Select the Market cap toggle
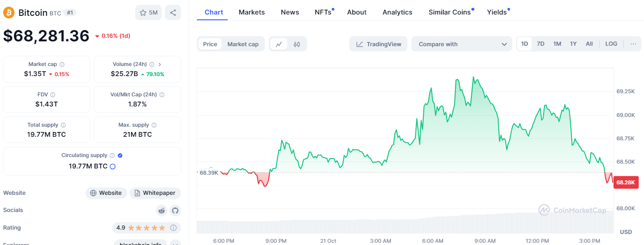The image size is (644, 245). 243,44
